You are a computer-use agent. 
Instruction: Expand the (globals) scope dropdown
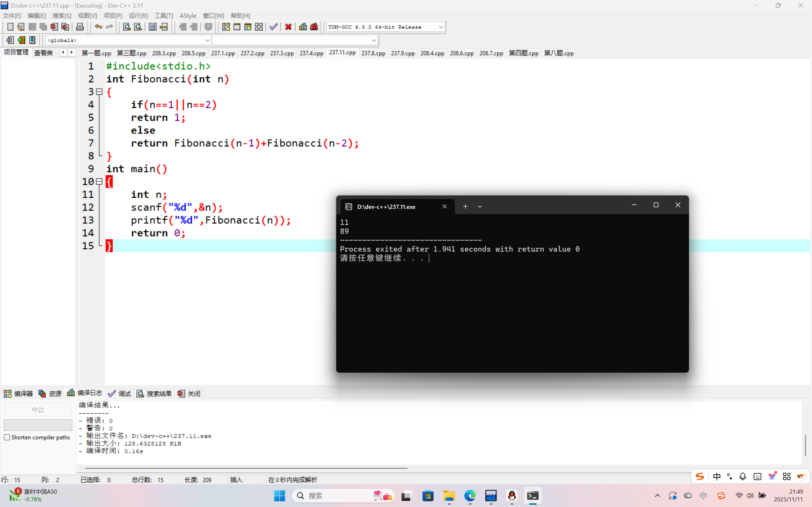pos(207,40)
